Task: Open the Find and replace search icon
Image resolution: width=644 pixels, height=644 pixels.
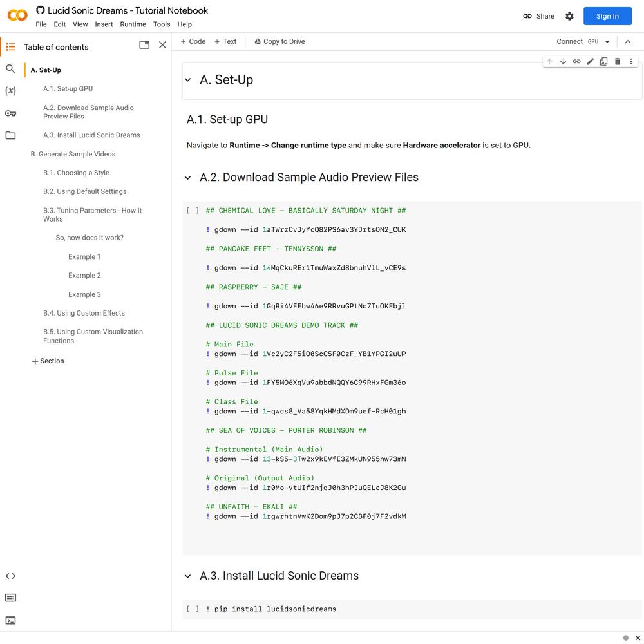Action: pos(11,69)
